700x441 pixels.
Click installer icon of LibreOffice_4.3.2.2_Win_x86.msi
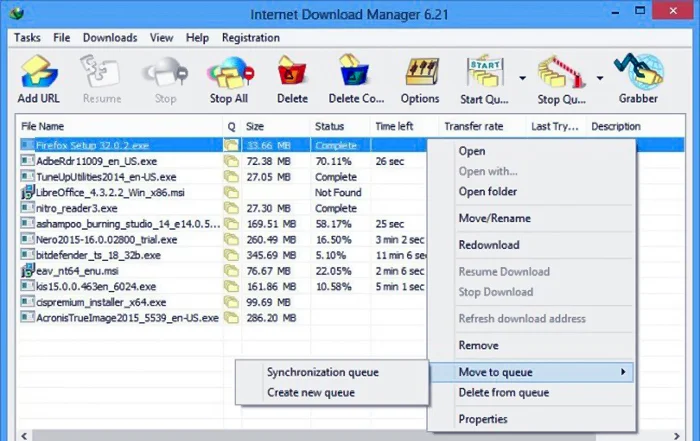tap(28, 192)
